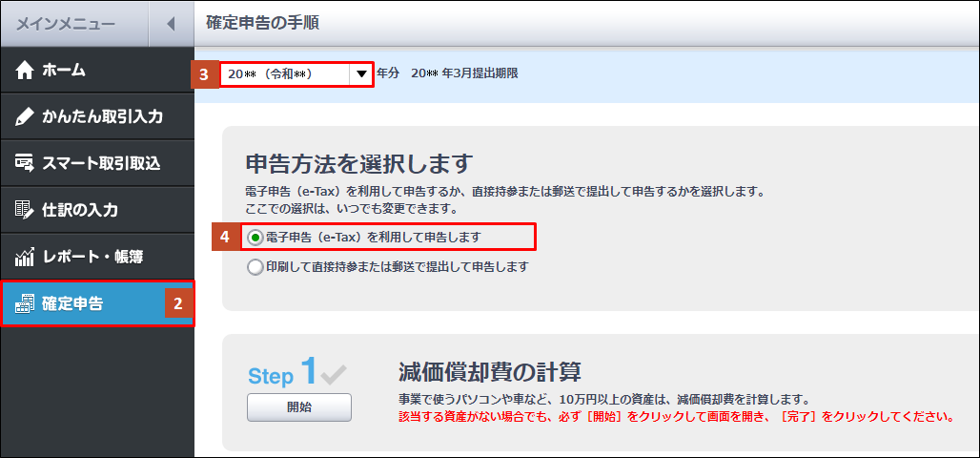This screenshot has width=980, height=458.
Task: Click the 確定申告 calculator icon
Action: pyautogui.click(x=25, y=304)
